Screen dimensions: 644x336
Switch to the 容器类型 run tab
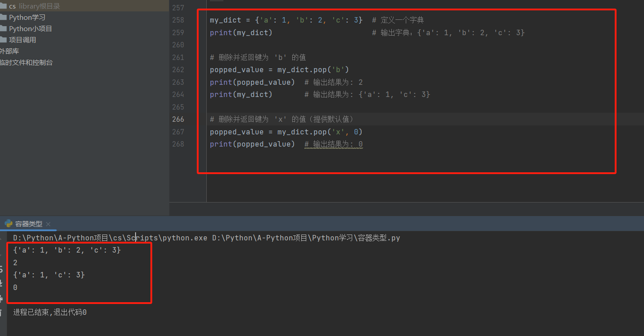[28, 224]
